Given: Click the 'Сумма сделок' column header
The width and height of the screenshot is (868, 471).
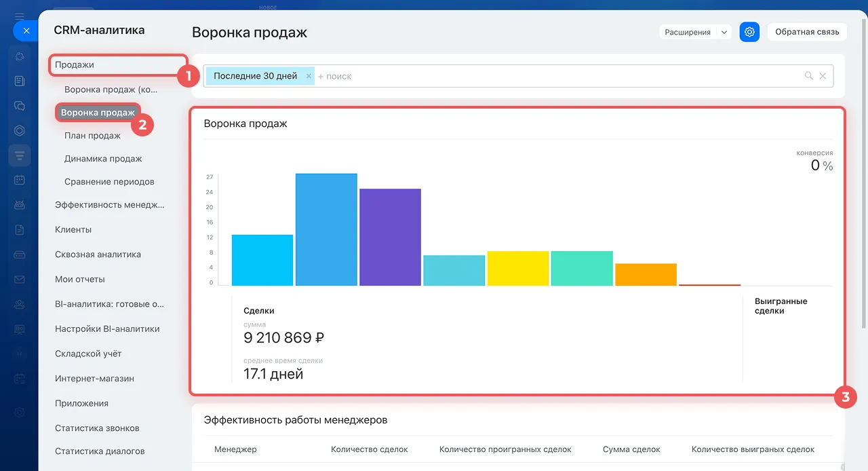Looking at the screenshot, I should (631, 449).
